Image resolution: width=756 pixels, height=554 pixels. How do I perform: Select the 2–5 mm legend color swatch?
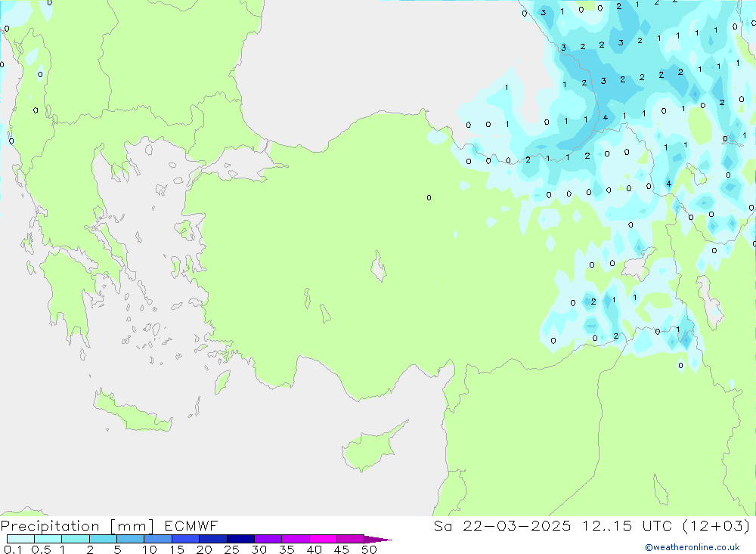point(103,539)
